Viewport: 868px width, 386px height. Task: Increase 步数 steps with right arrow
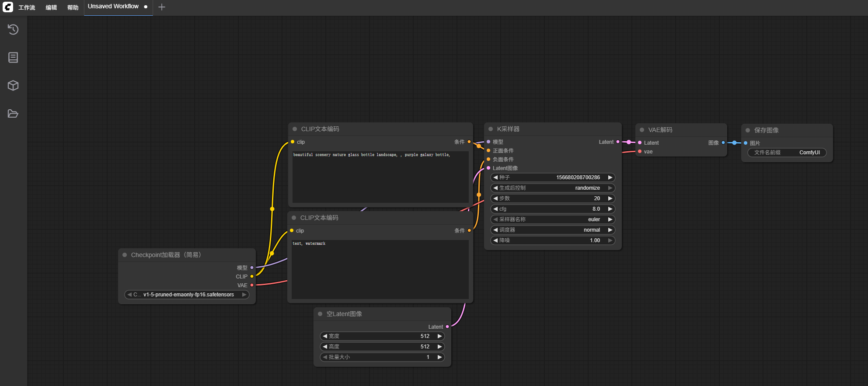(610, 198)
